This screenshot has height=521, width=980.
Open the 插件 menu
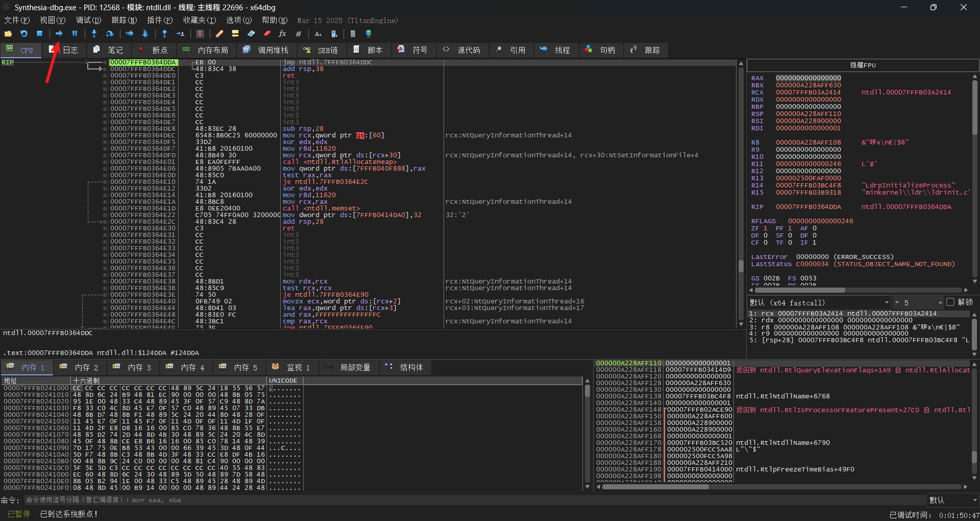[159, 20]
